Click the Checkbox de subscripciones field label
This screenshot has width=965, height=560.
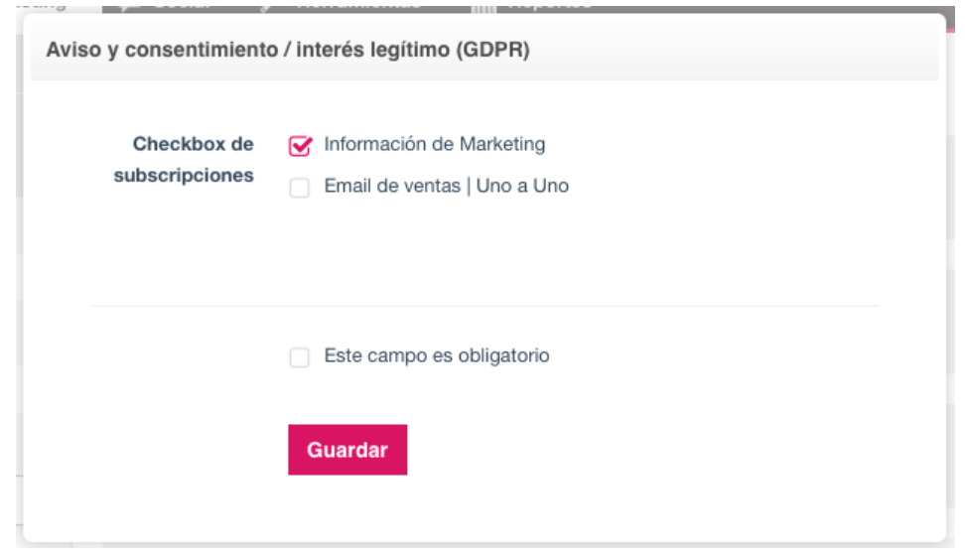(x=184, y=160)
